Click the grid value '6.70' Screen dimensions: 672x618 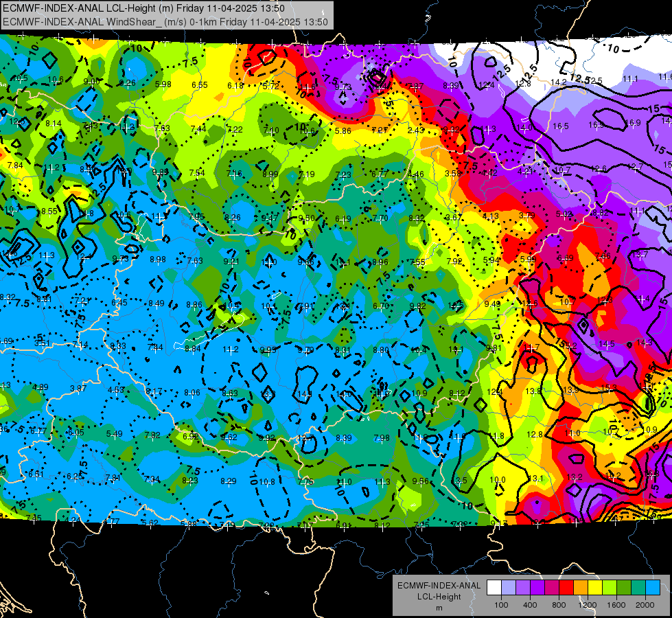pos(380,306)
